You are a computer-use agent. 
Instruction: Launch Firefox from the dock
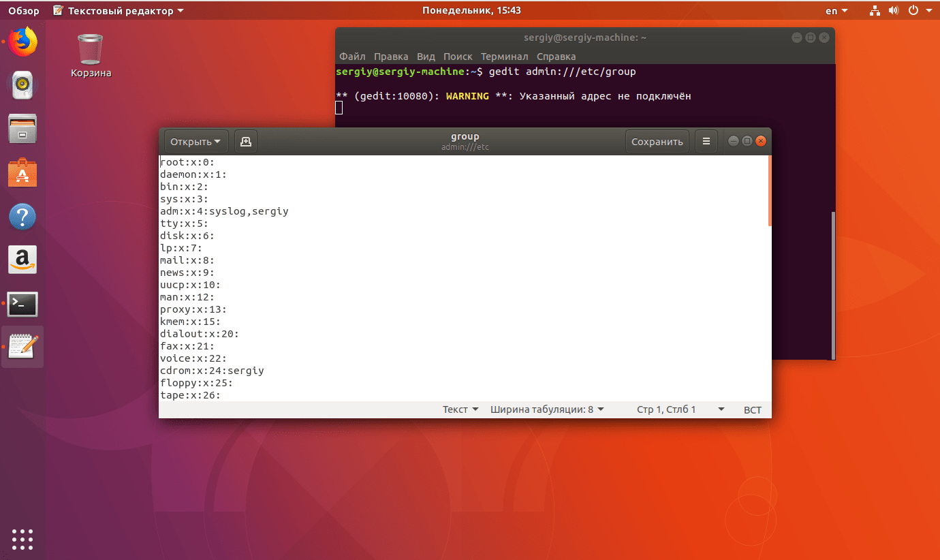click(x=22, y=41)
